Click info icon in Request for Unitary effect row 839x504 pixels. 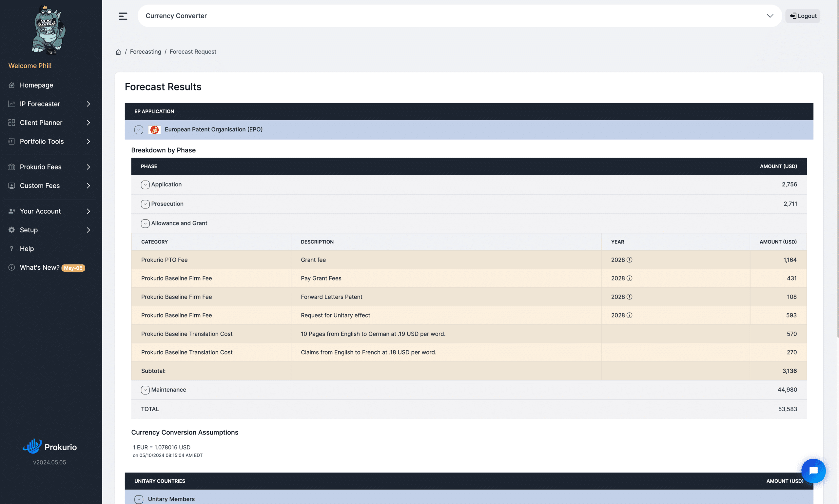[630, 315]
